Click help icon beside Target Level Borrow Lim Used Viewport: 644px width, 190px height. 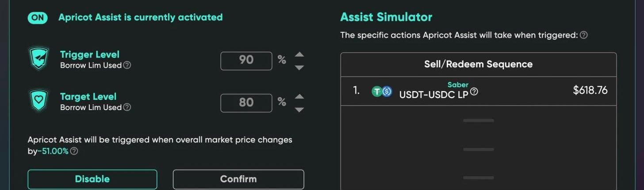pos(127,107)
